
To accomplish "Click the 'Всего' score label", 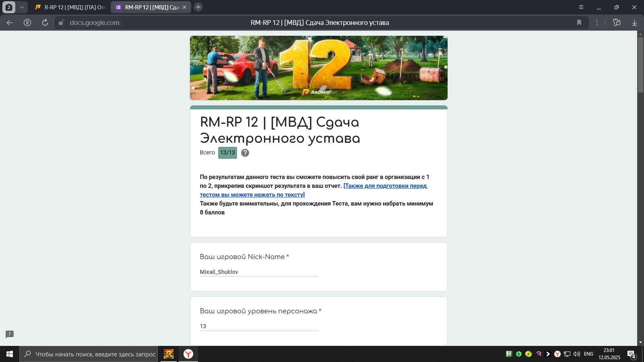I will (x=207, y=153).
